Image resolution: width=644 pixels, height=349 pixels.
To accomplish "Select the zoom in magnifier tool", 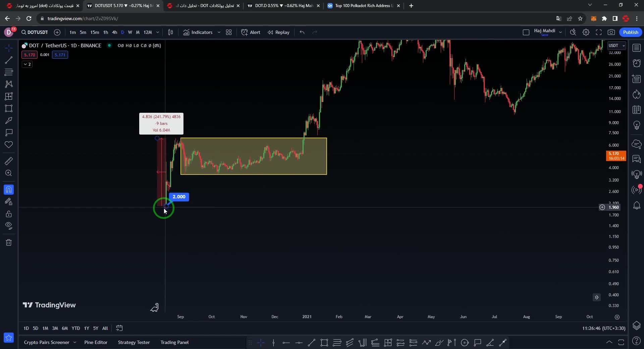I will pyautogui.click(x=9, y=173).
